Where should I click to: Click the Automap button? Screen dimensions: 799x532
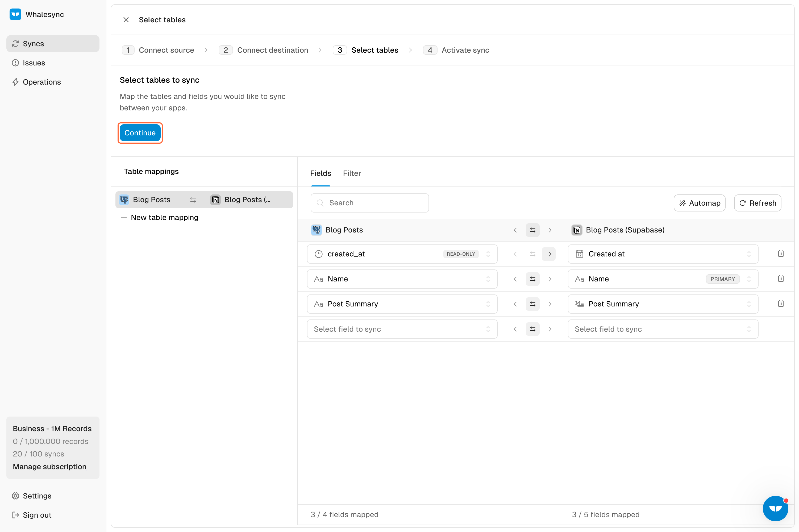click(x=700, y=203)
